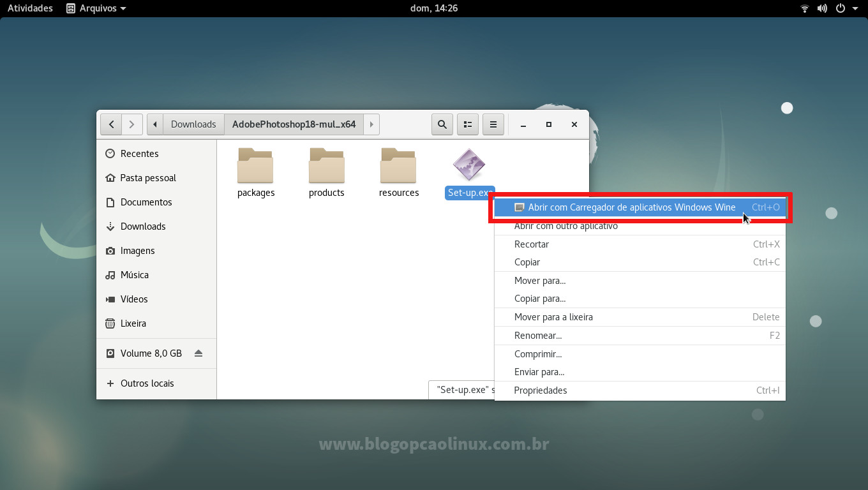Choose Propriedades from the context menu

pyautogui.click(x=640, y=390)
